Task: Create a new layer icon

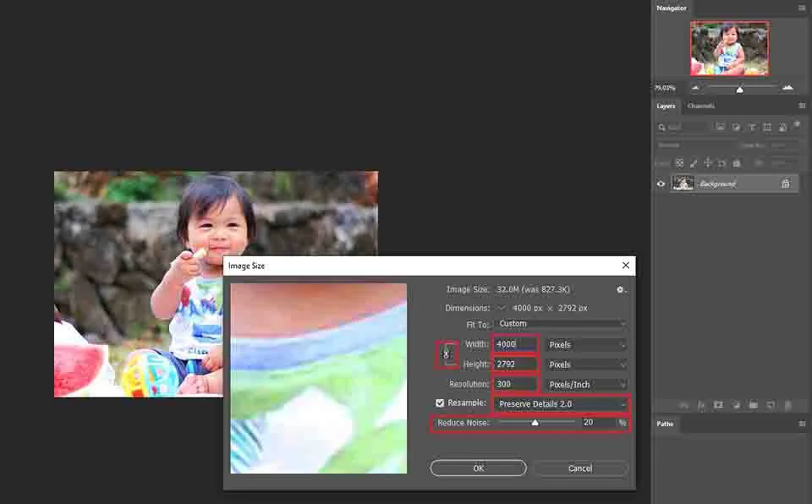Action: (771, 406)
